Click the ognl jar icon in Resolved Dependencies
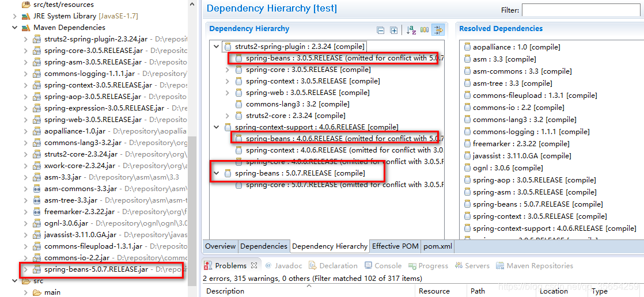This screenshot has width=644, height=297. tap(467, 168)
